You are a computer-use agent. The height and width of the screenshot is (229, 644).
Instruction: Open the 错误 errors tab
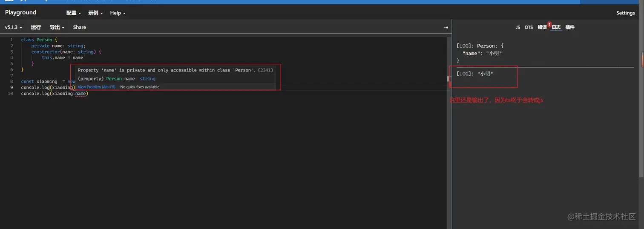[x=542, y=27]
